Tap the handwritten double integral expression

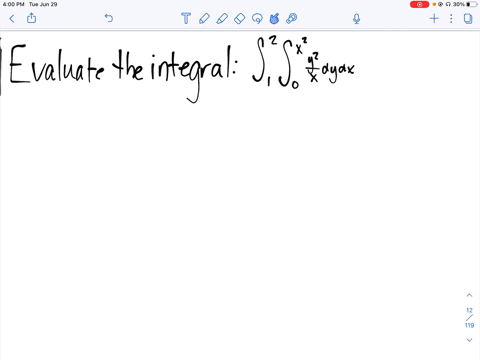303,62
